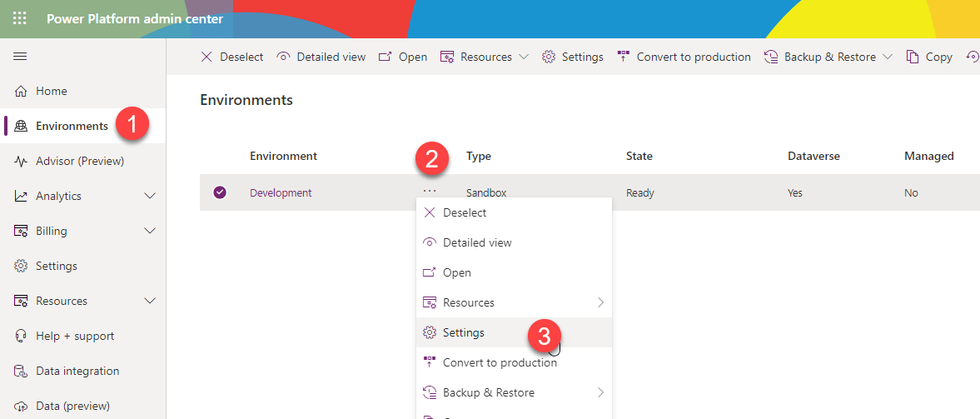Open the Development environment link
Viewport: 980px width, 419px height.
[281, 192]
